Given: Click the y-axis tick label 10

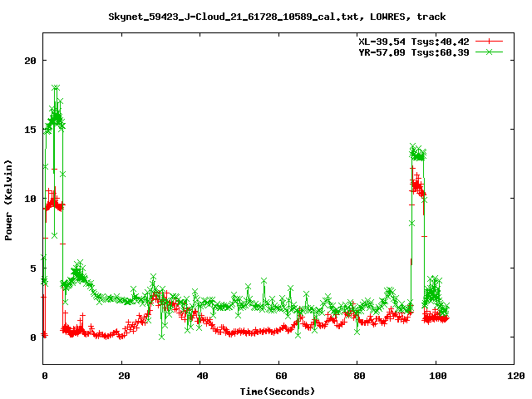Looking at the screenshot, I should tap(30, 199).
